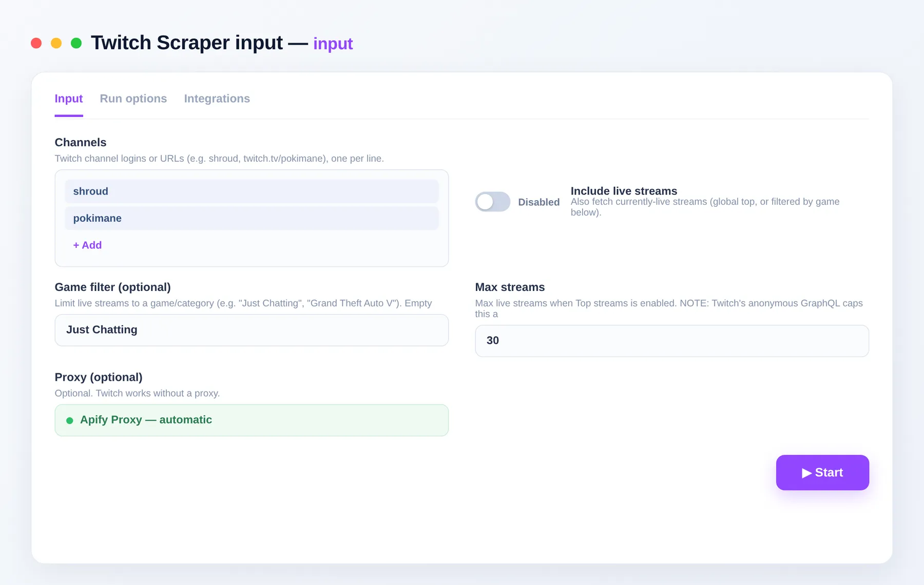Screen dimensions: 924x585
Task: Click the Proxy (optional) heading
Action: click(99, 377)
